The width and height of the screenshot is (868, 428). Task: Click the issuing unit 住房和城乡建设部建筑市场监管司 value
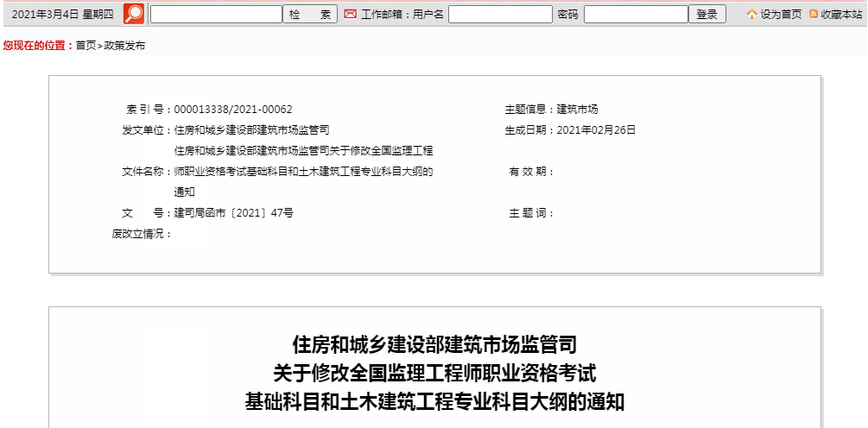click(x=251, y=130)
